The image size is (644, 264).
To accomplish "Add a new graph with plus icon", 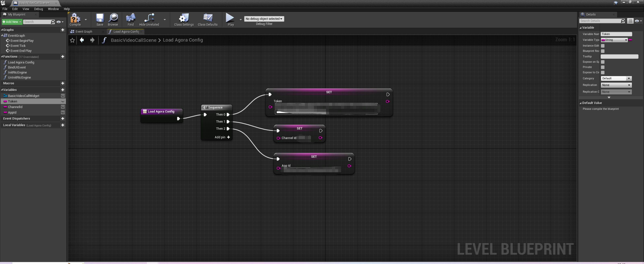I will [63, 30].
